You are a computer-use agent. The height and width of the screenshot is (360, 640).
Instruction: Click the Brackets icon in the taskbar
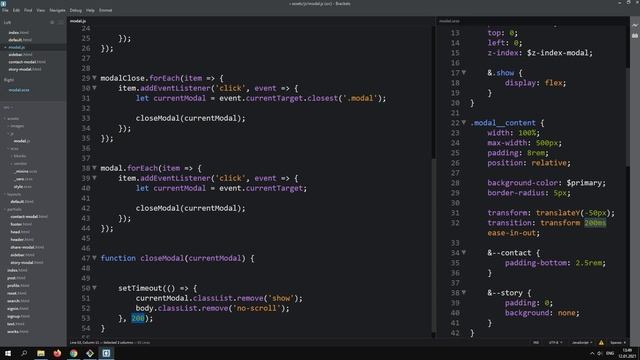coord(106,353)
